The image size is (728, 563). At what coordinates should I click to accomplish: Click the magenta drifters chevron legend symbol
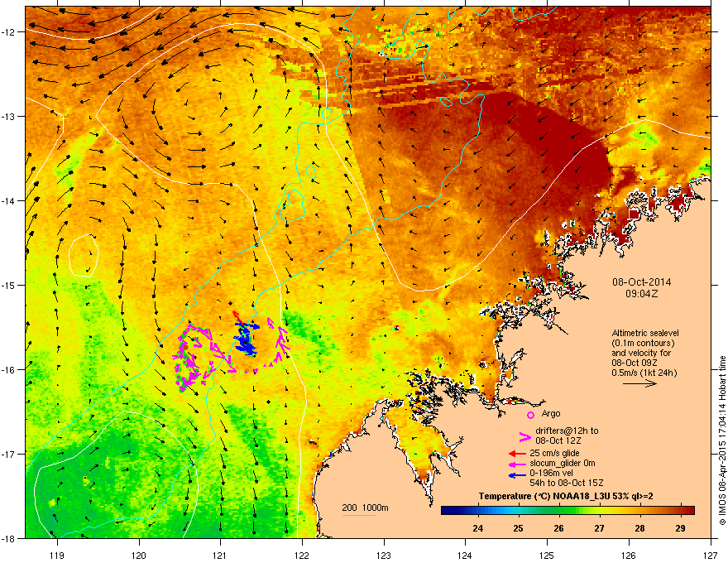click(524, 436)
